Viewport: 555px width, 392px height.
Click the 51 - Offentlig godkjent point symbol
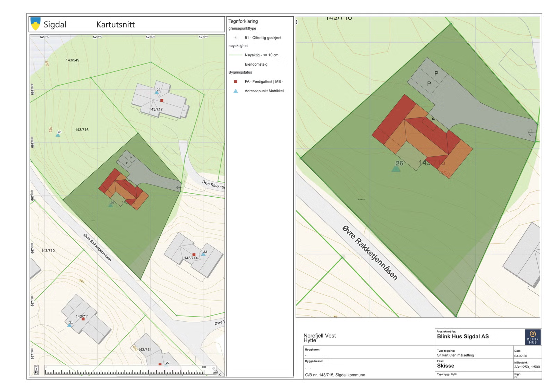pyautogui.click(x=235, y=38)
